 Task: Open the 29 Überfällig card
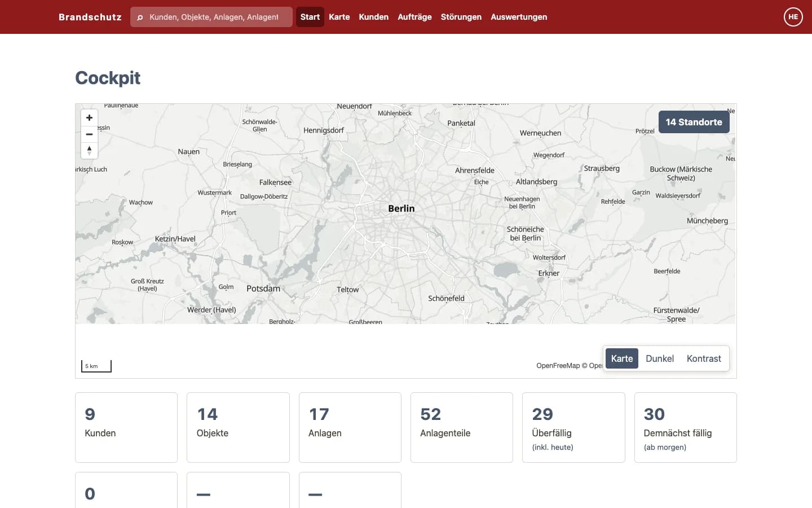tap(573, 427)
